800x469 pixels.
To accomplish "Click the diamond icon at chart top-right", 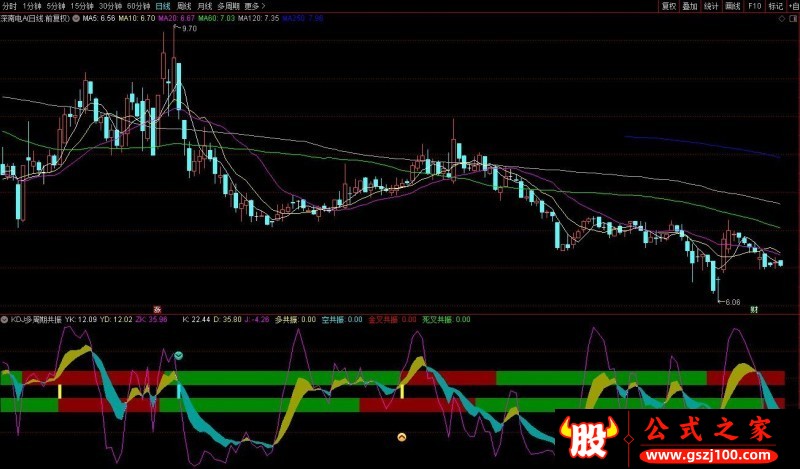I will point(782,19).
